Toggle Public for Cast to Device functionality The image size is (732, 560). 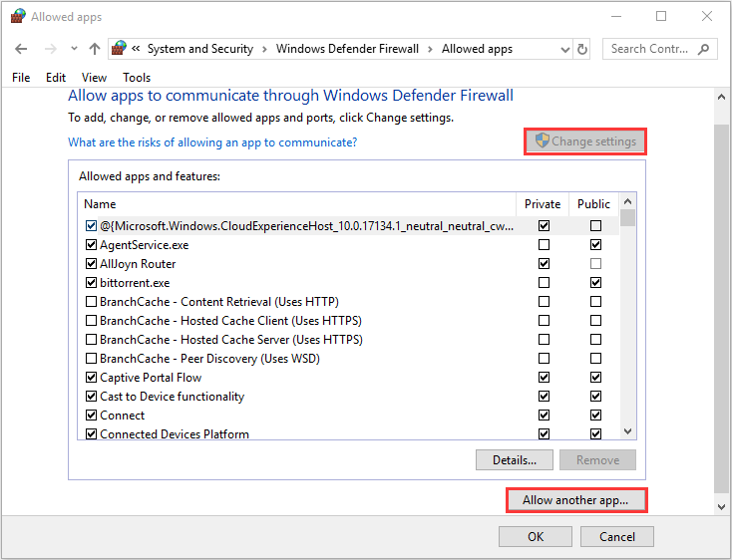tap(595, 397)
